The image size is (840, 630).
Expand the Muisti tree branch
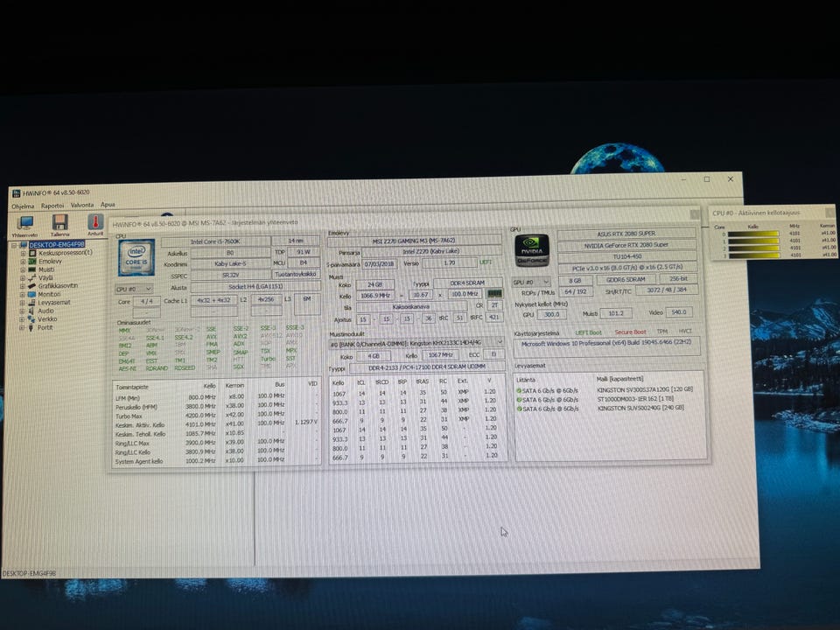23,270
